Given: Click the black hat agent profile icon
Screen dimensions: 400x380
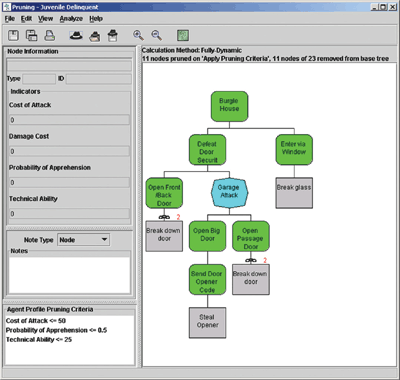Looking at the screenshot, I should (76, 35).
